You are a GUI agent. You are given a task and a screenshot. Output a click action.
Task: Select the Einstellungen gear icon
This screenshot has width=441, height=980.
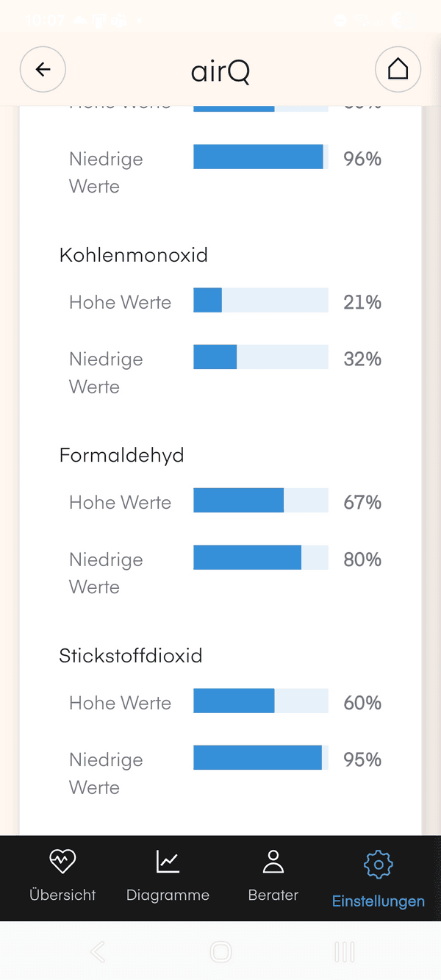click(x=379, y=865)
